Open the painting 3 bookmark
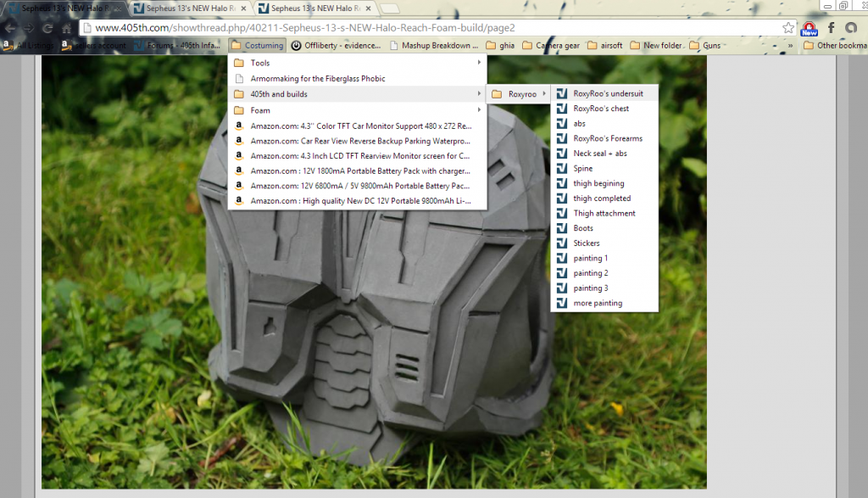Screen dimensions: 868x498 click(x=604, y=288)
